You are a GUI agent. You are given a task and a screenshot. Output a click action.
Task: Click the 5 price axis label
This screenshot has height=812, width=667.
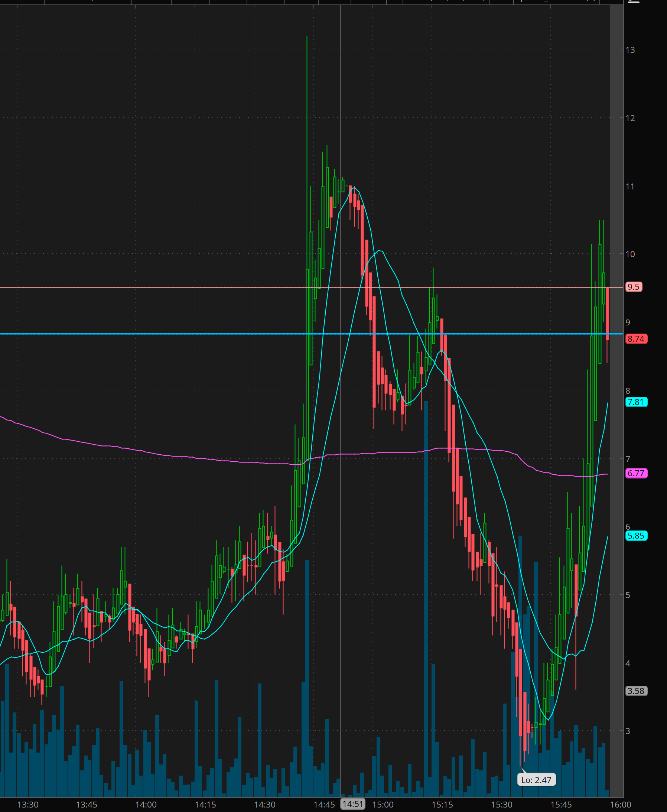click(x=628, y=595)
